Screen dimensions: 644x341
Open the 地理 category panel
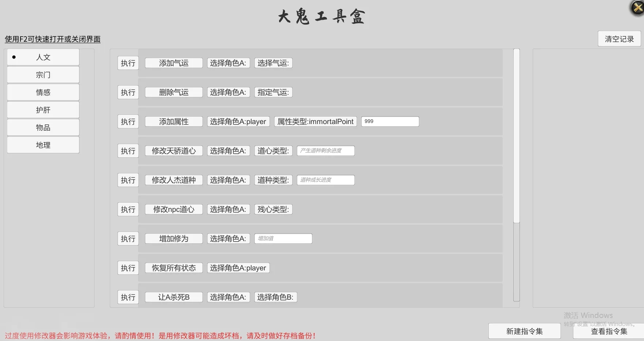[43, 145]
